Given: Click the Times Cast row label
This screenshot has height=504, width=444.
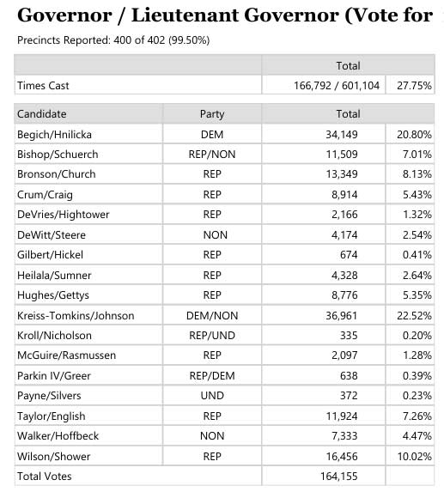Looking at the screenshot, I should pos(43,86).
